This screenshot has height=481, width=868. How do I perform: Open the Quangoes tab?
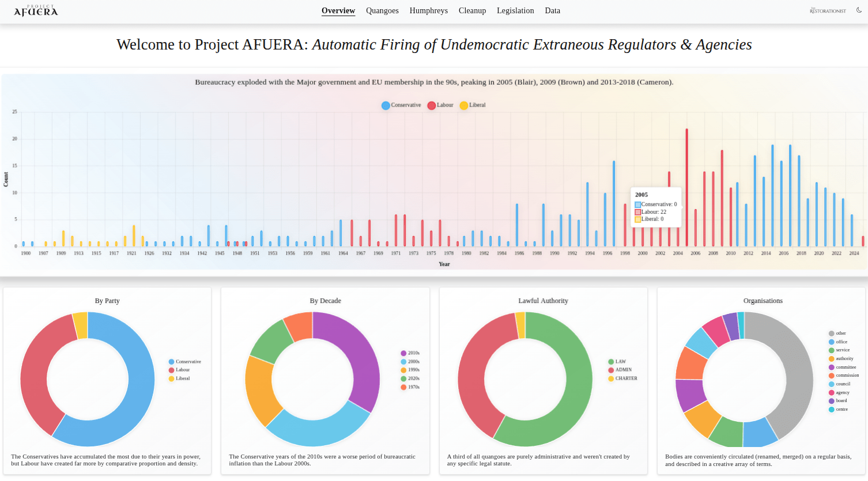pos(382,11)
